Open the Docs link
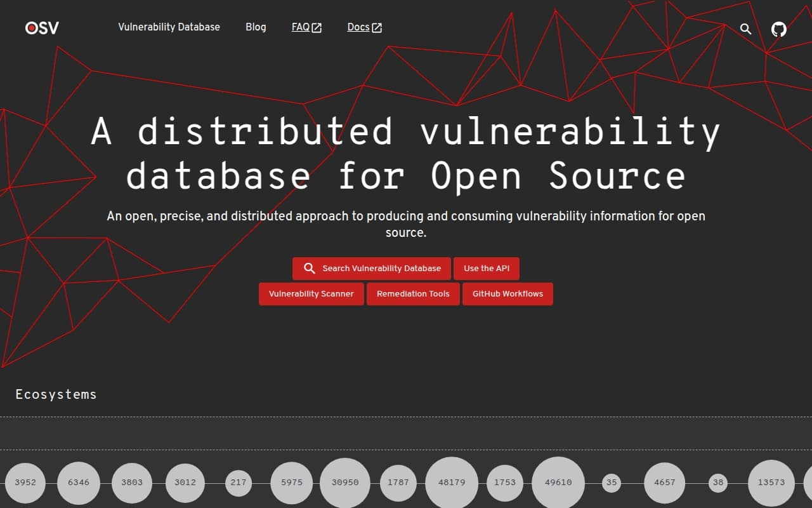The image size is (812, 508). coord(359,27)
